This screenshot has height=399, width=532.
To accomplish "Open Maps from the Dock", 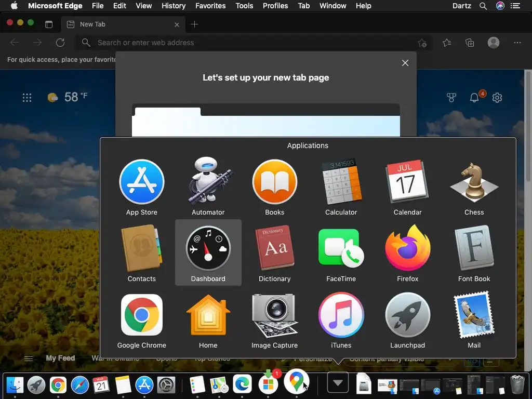I will (219, 385).
